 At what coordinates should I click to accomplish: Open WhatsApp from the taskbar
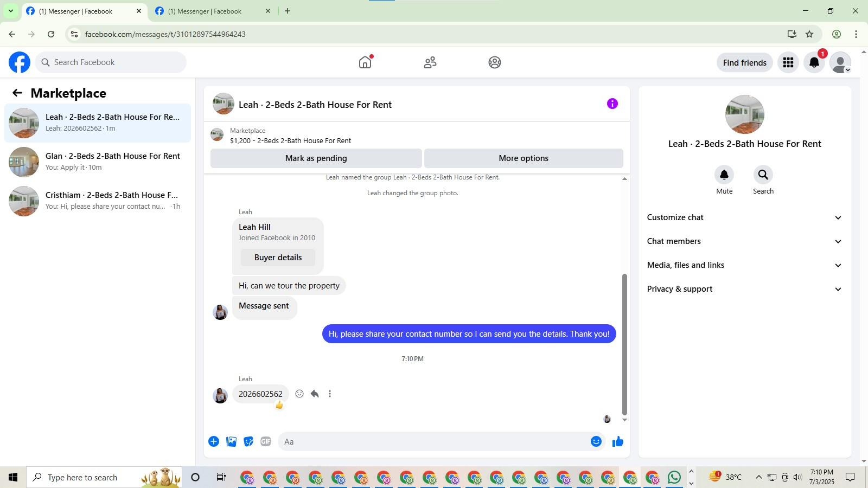tap(674, 477)
